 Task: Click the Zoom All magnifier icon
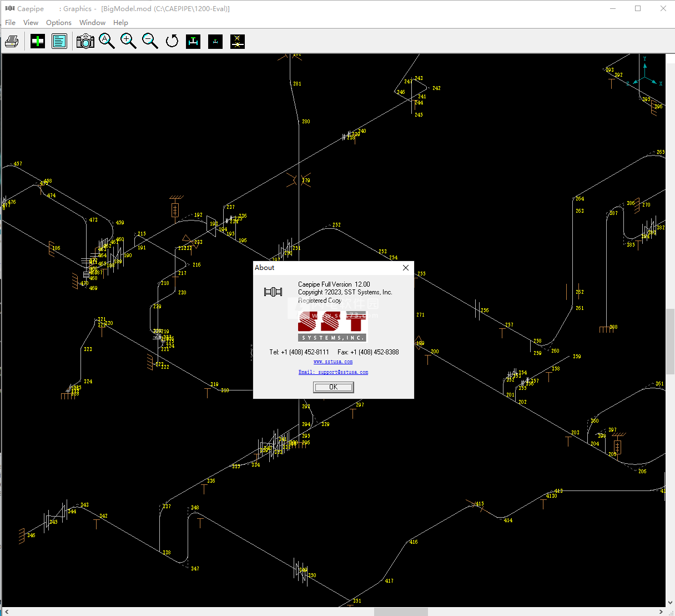[107, 41]
